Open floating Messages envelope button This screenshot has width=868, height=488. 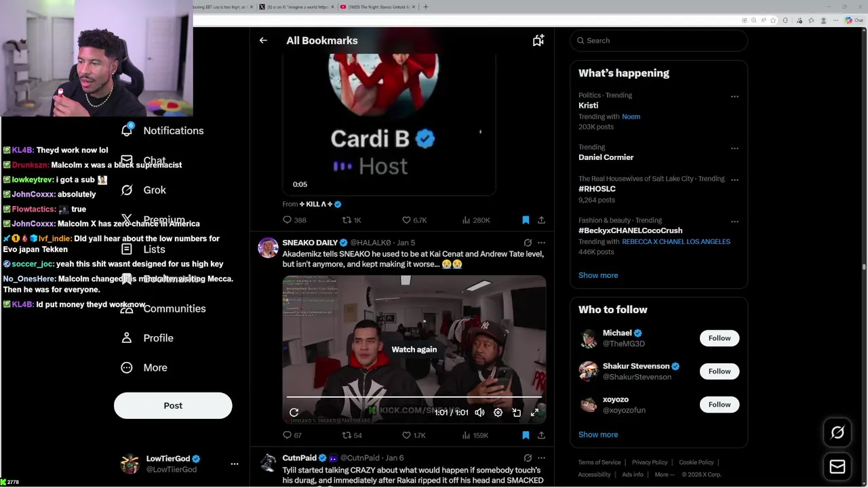tap(837, 466)
